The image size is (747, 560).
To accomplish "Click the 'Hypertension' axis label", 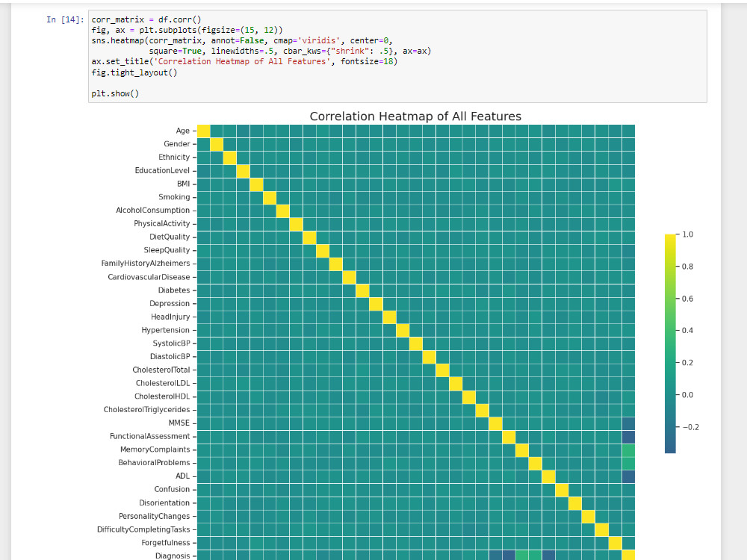I will (x=166, y=330).
